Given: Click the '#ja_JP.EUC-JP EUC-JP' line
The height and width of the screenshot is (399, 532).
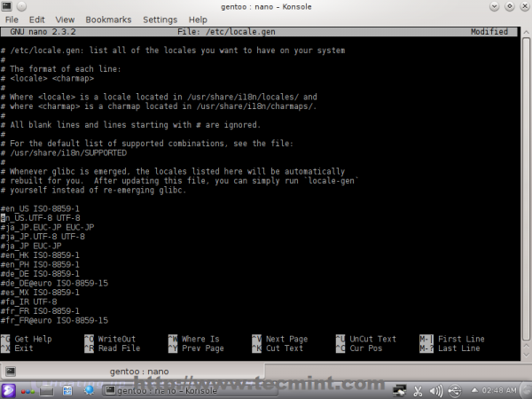Looking at the screenshot, I should click(47, 227).
